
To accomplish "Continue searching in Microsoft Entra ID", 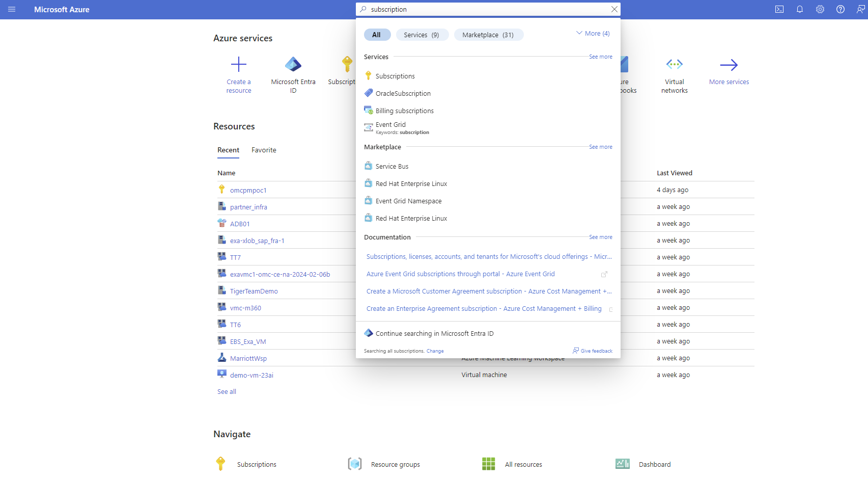I will 434,333.
